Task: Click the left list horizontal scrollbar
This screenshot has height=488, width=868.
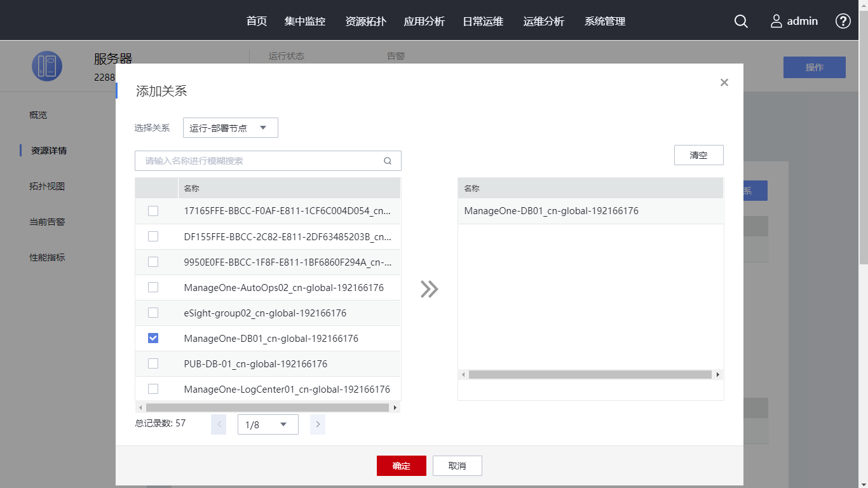Action: click(267, 407)
